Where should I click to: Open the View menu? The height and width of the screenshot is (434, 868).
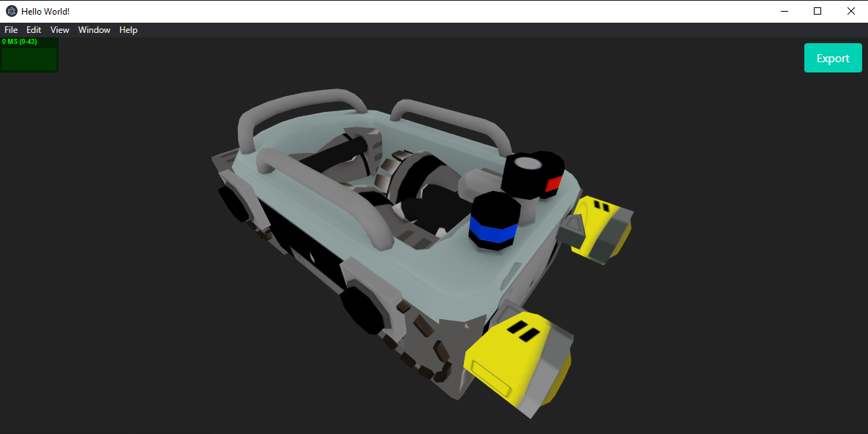59,30
